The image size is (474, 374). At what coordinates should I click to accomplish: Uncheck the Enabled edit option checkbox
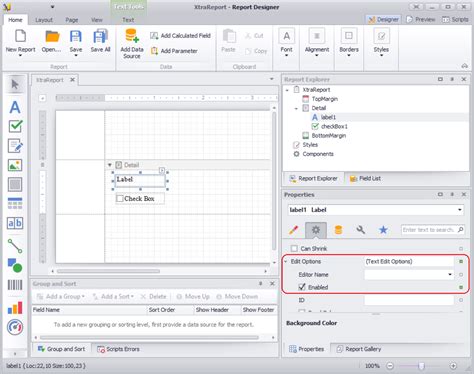coord(302,287)
